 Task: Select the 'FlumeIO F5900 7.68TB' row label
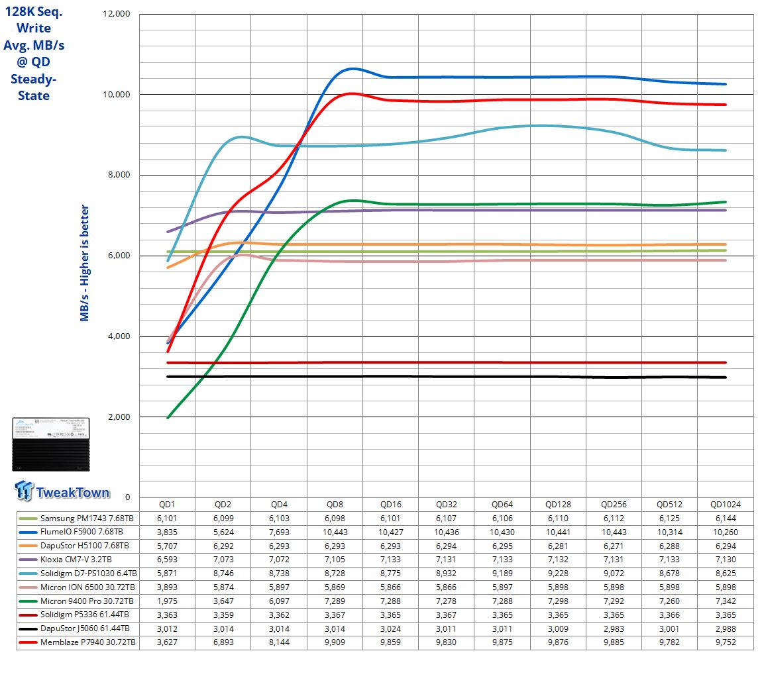point(82,532)
